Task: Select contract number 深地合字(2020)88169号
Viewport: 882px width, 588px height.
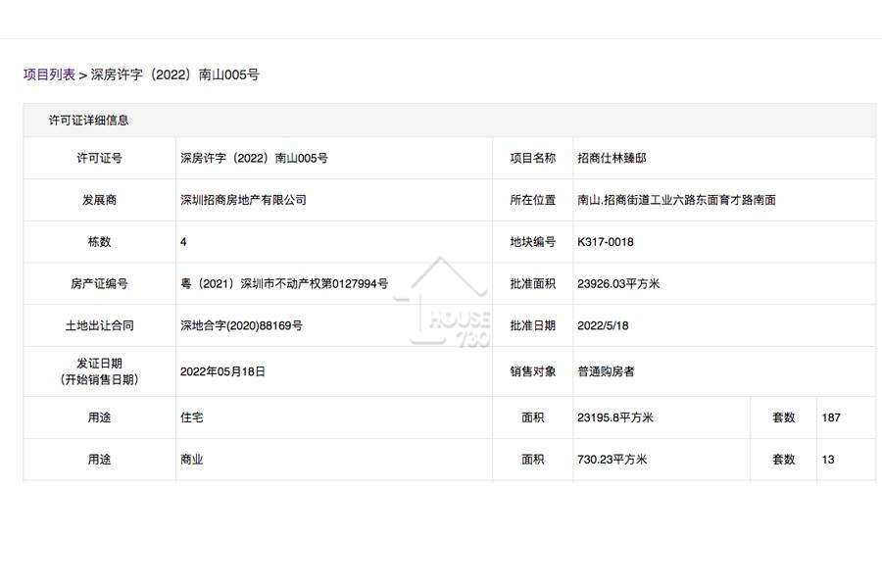Action: click(x=241, y=325)
